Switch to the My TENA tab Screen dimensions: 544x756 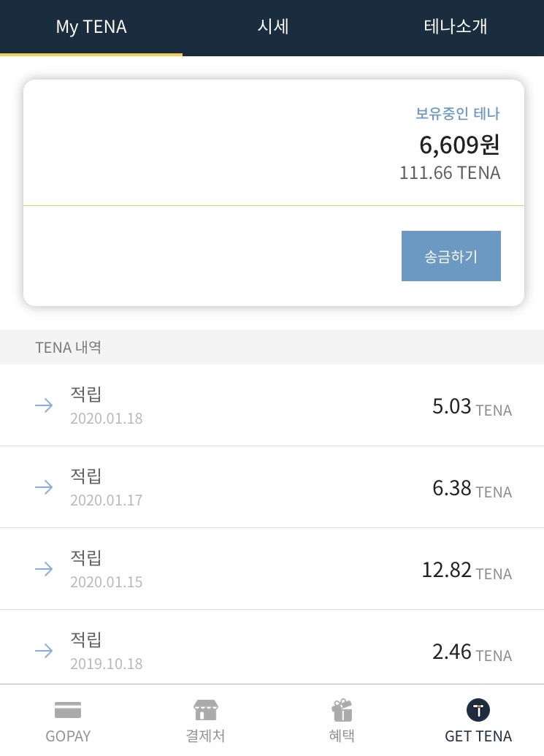91,27
